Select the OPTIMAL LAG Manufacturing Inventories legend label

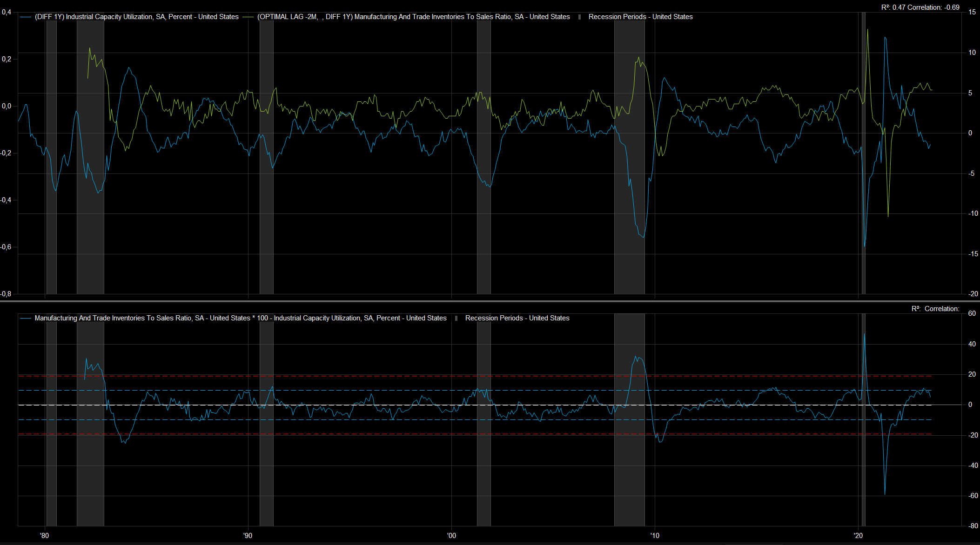(413, 17)
